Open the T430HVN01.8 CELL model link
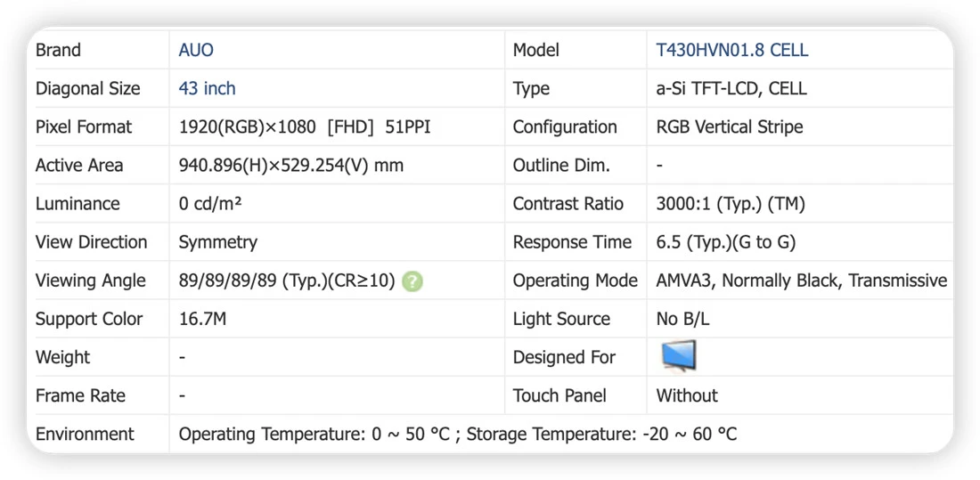The height and width of the screenshot is (480, 980). point(731,50)
